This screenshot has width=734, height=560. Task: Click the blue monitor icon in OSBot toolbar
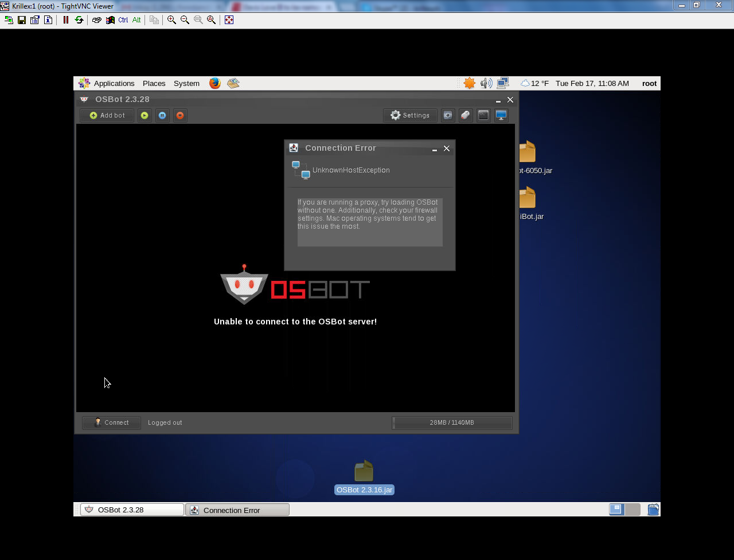[x=501, y=115]
